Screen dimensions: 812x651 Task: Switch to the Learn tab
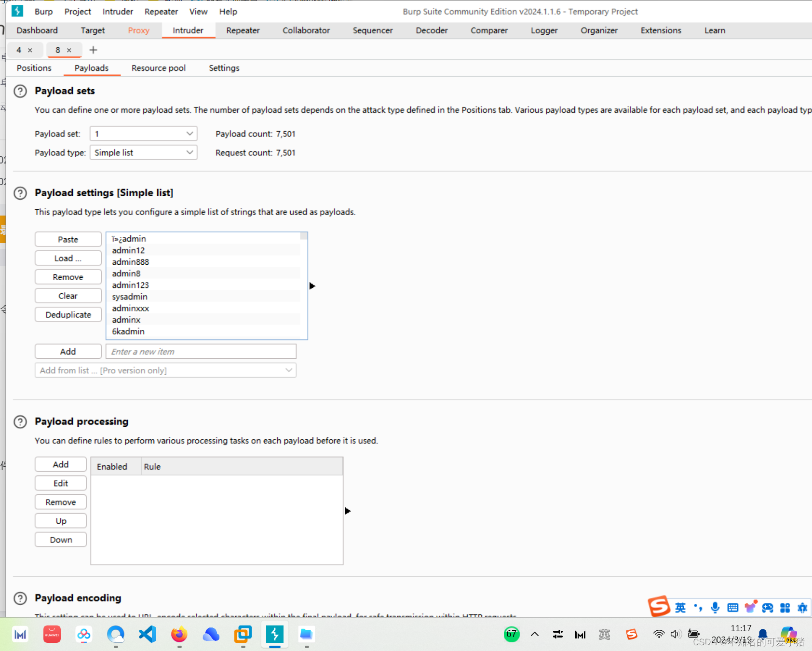(x=715, y=30)
